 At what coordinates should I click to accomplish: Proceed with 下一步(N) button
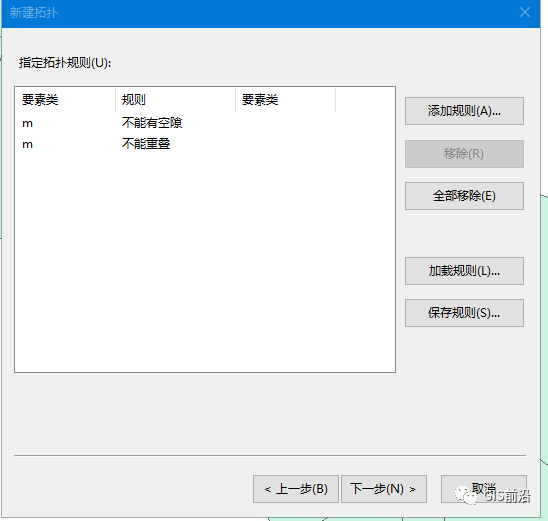click(x=384, y=489)
